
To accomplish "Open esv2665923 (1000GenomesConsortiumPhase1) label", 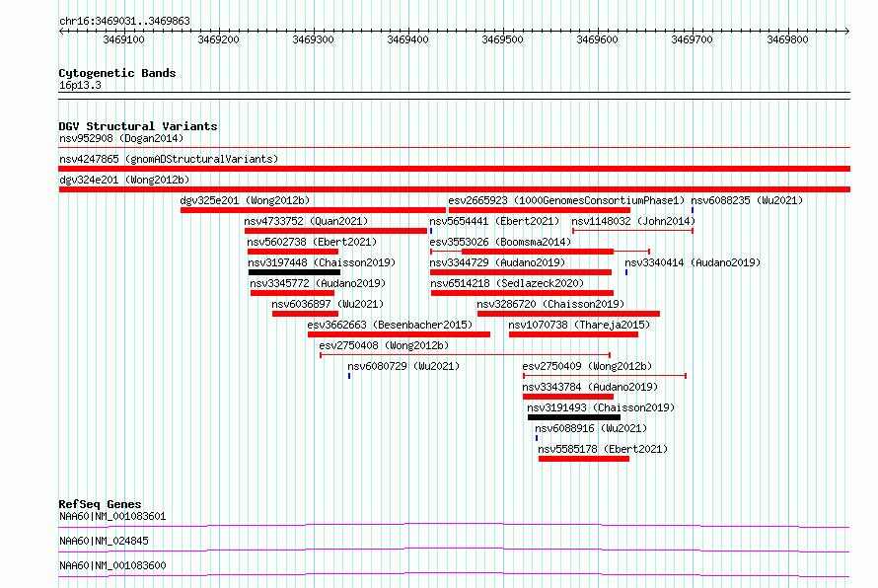I will pyautogui.click(x=566, y=200).
